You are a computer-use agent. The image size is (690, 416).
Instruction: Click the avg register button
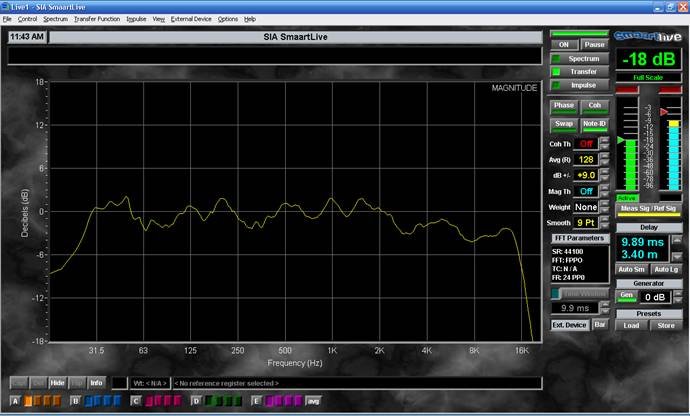tap(313, 401)
